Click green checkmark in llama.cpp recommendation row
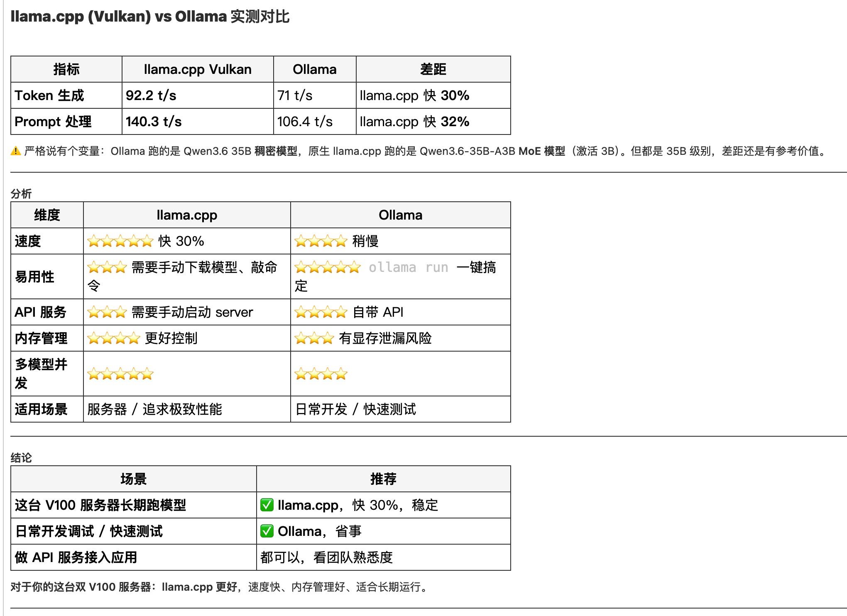 point(267,505)
